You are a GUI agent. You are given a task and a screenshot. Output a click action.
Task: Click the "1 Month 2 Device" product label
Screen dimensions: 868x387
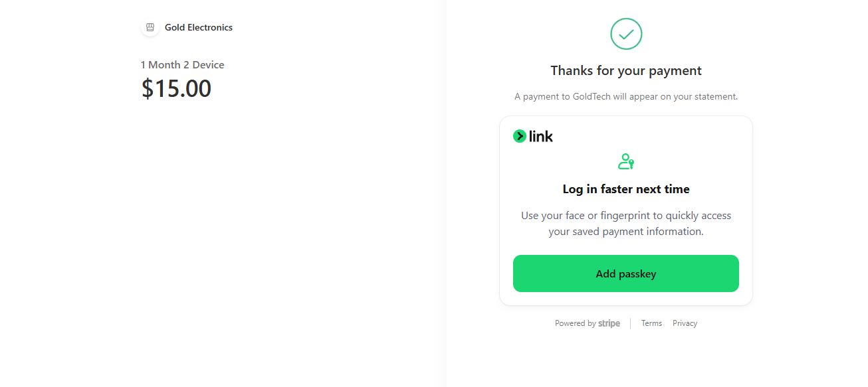point(182,65)
